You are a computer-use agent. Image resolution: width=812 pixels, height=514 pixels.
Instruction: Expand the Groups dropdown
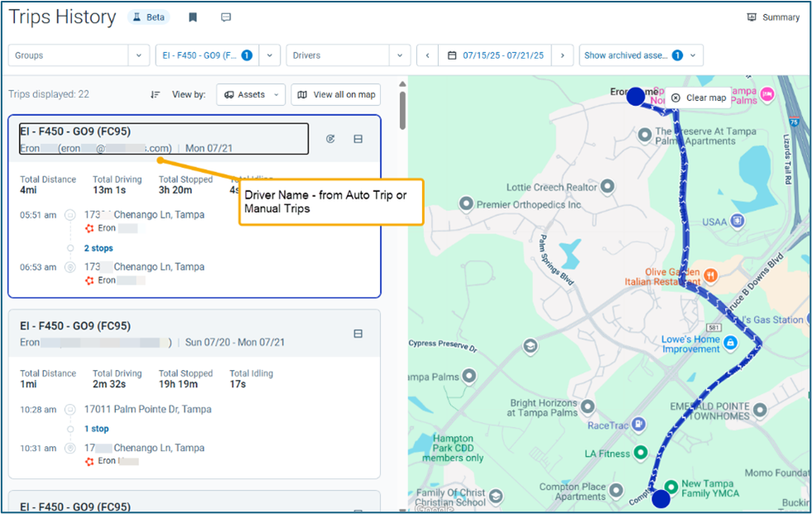pos(139,55)
